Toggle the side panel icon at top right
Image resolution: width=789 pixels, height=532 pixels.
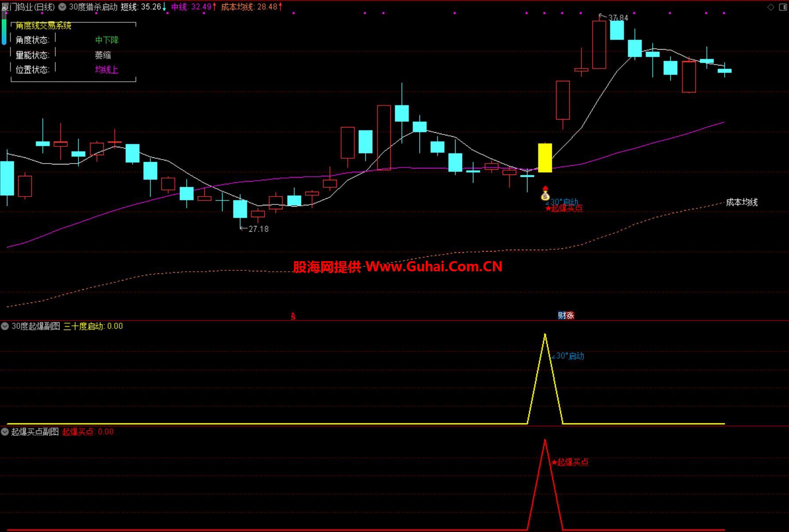pos(783,7)
